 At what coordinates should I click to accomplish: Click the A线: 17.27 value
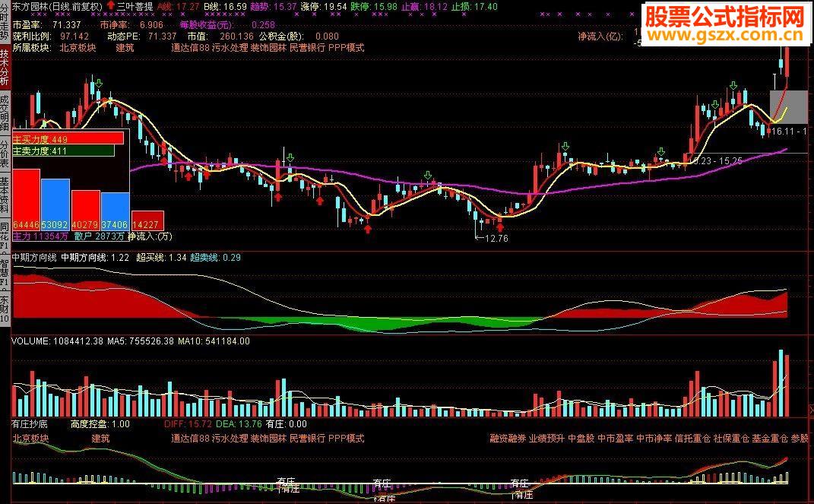(x=178, y=7)
